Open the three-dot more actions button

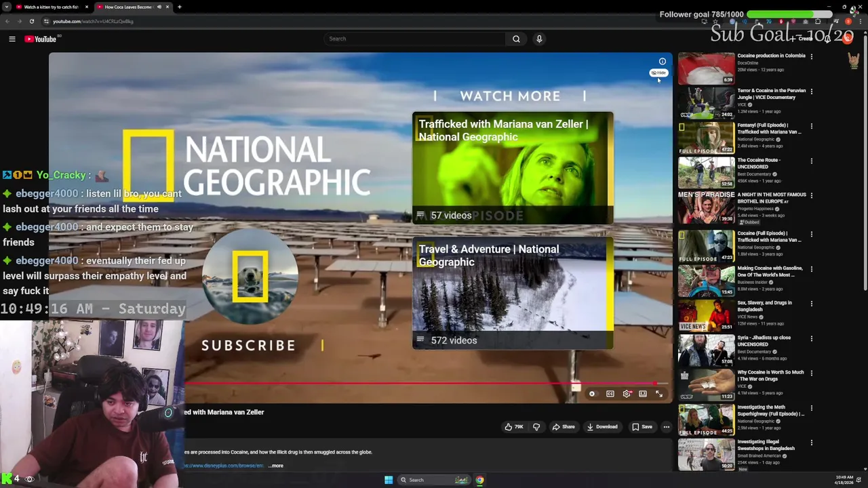(x=667, y=427)
